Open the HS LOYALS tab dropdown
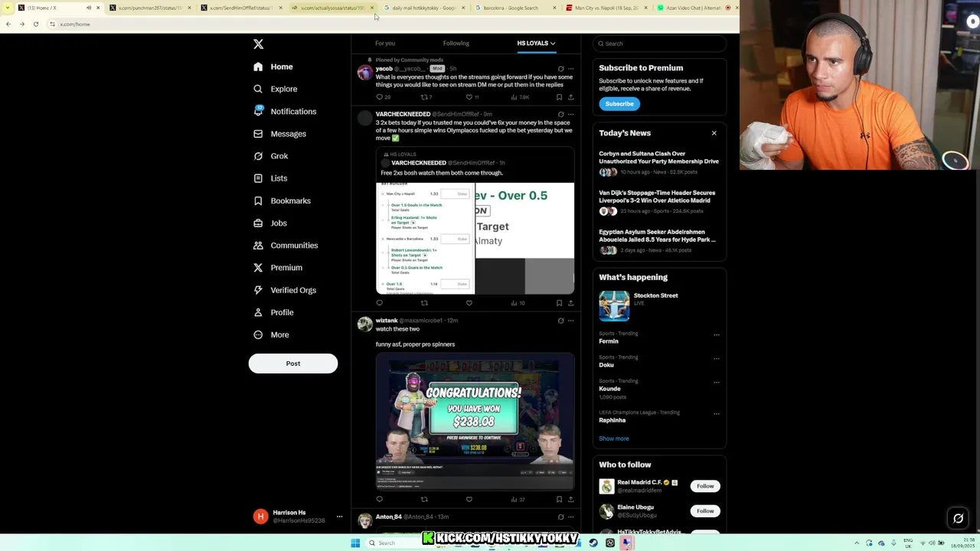980x551 pixels. pyautogui.click(x=536, y=44)
